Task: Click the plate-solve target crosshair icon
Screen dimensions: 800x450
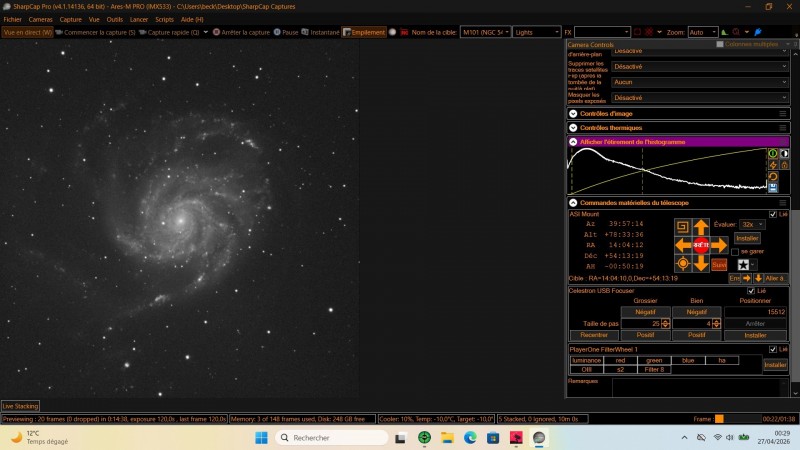Action: (x=683, y=263)
